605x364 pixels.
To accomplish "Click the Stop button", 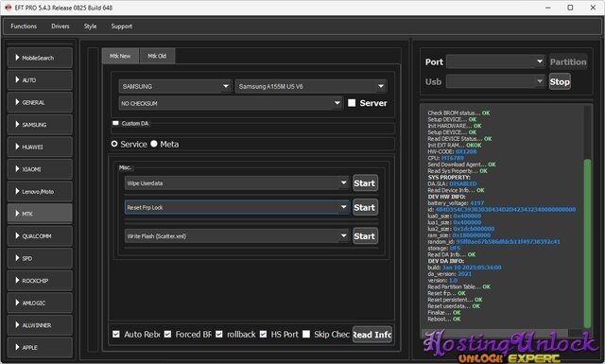I will point(560,81).
